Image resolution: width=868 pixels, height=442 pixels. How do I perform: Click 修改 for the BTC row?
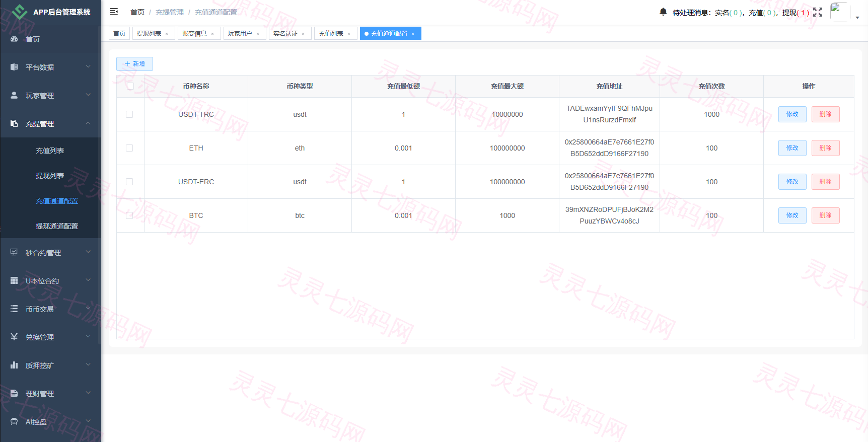pos(792,215)
